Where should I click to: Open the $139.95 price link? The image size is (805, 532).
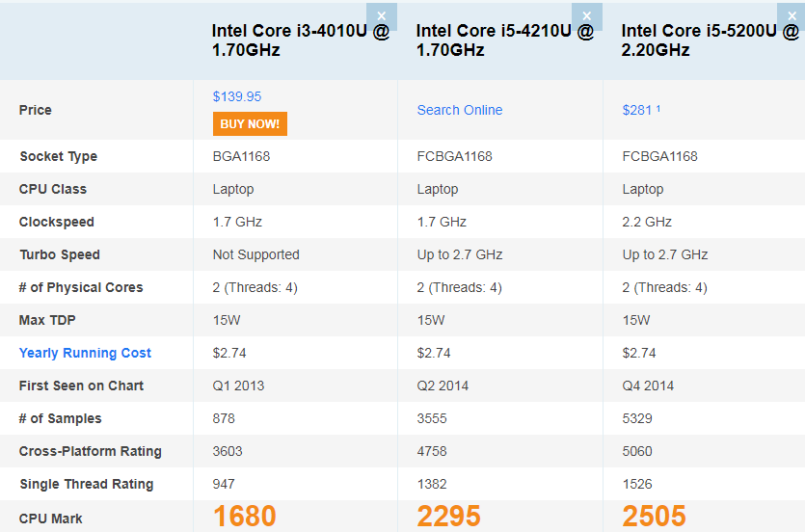(237, 96)
